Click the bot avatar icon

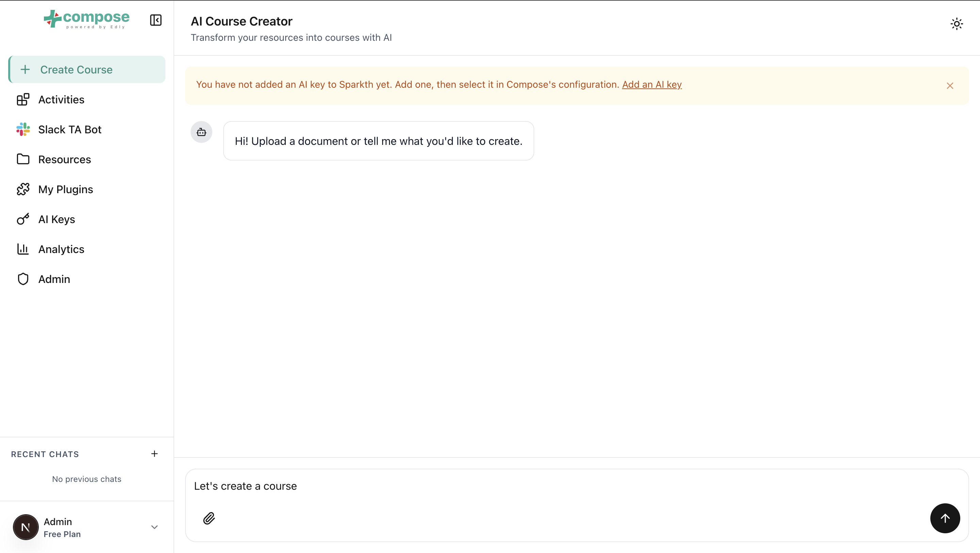click(201, 132)
